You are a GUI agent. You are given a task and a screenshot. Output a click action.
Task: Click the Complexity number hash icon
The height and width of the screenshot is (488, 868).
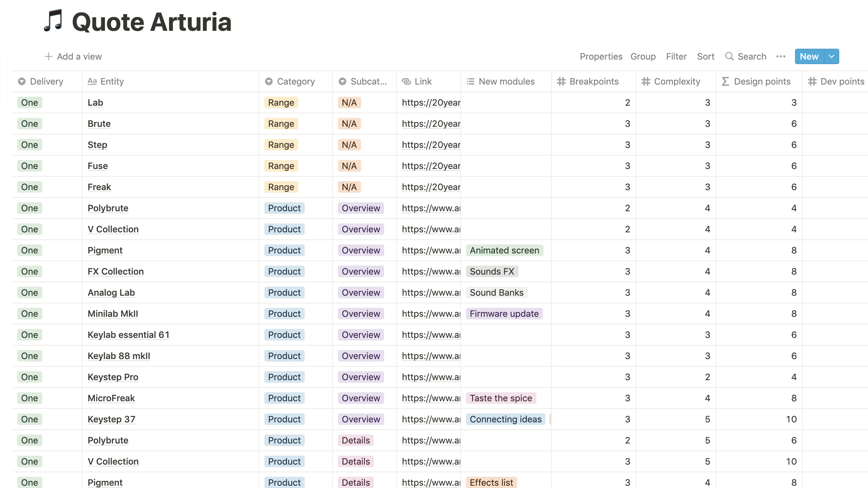pyautogui.click(x=646, y=81)
